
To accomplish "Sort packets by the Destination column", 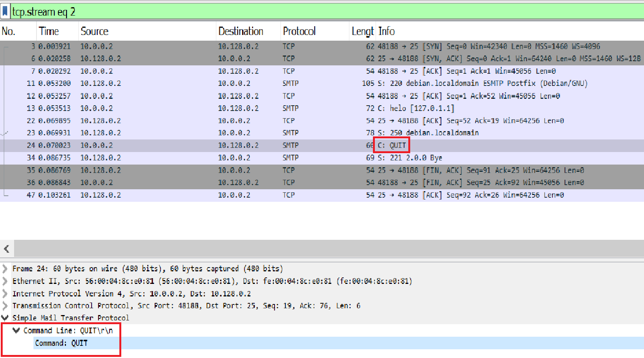I will pos(241,31).
